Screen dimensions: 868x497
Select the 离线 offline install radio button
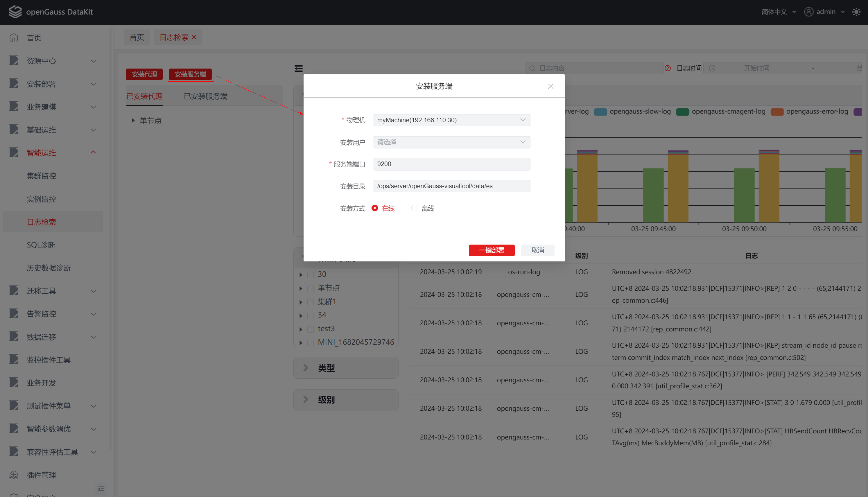(414, 208)
